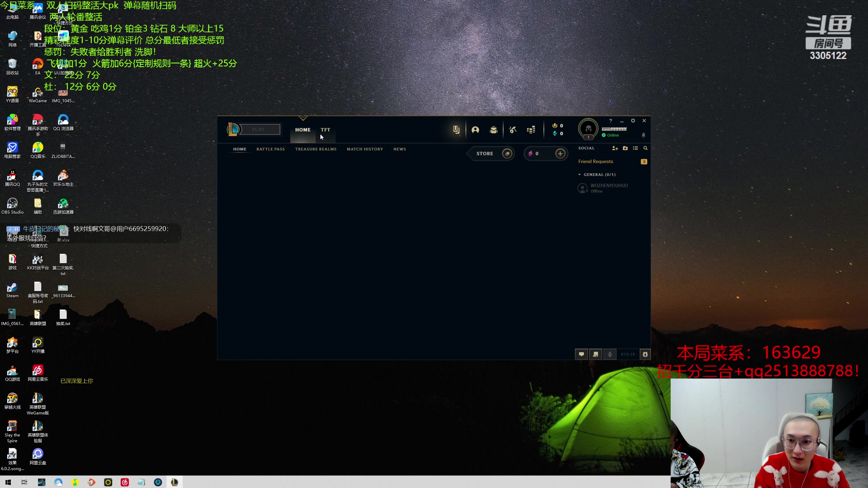Click the notifications bell icon

644,135
